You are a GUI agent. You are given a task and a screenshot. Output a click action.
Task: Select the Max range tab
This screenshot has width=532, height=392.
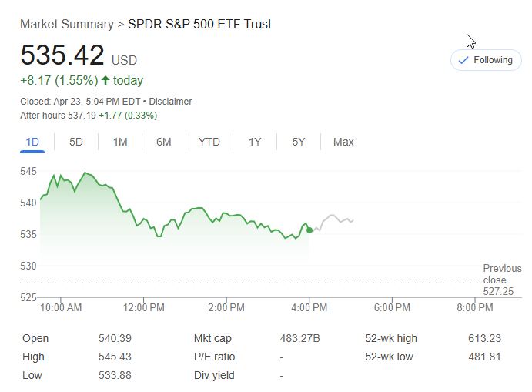tap(343, 142)
